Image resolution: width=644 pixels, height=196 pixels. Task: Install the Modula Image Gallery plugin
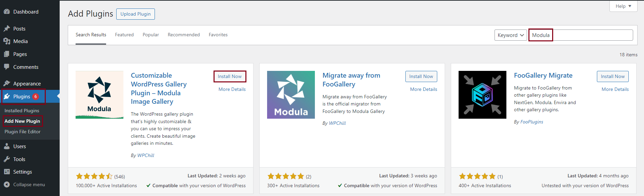point(229,76)
